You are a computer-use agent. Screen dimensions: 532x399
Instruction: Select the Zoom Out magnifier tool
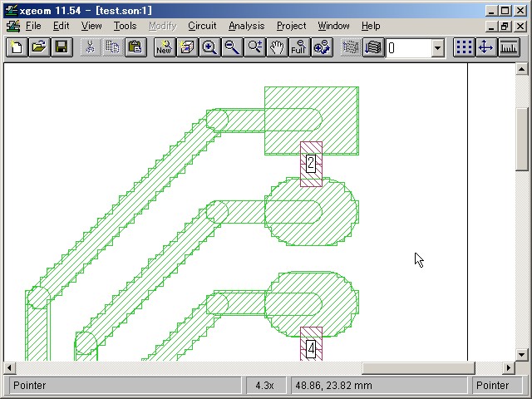(x=232, y=47)
